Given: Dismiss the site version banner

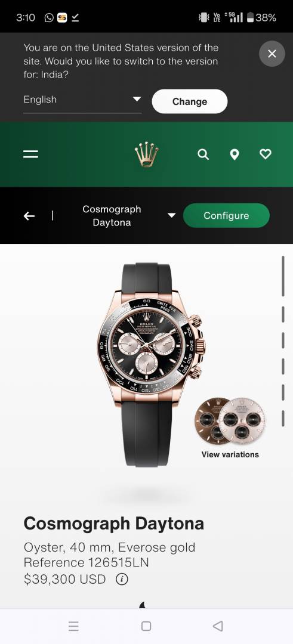Looking at the screenshot, I should [x=272, y=54].
